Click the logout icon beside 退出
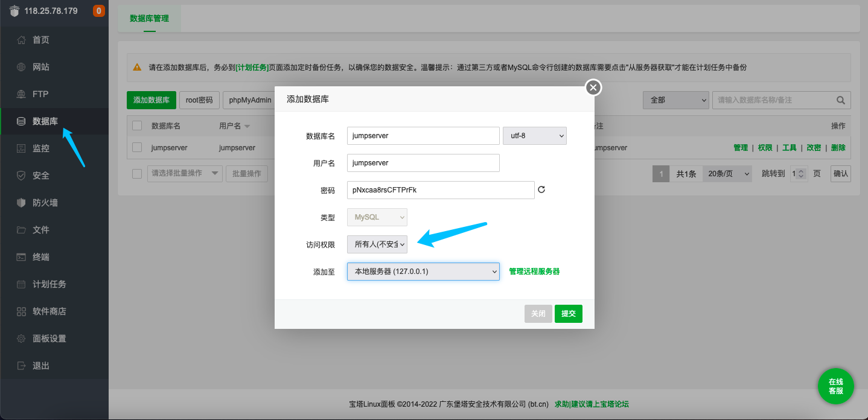Screen dimensions: 868x420 (x=21, y=366)
